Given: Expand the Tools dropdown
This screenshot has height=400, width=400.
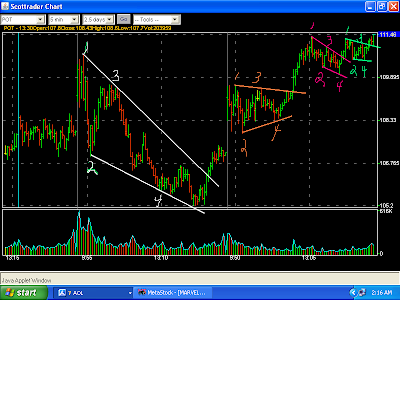Looking at the screenshot, I should tap(157, 20).
